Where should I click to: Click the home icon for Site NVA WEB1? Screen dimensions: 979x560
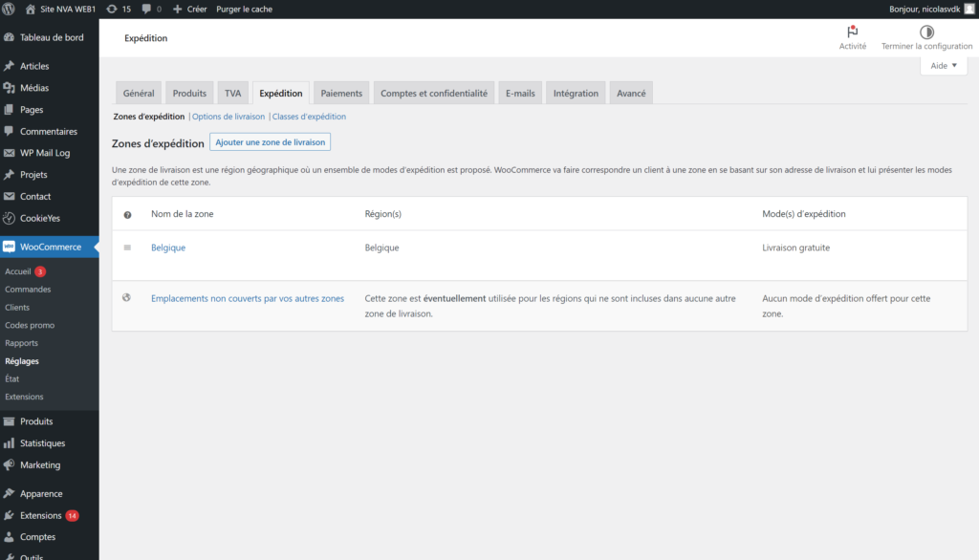(30, 9)
